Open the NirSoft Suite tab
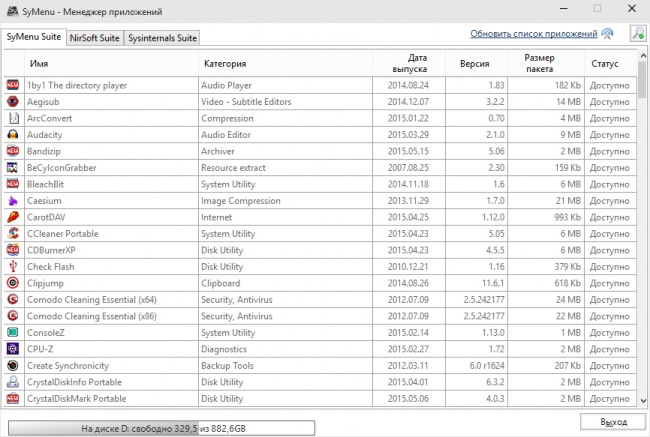Viewport: 650px width, 437px height. 95,38
